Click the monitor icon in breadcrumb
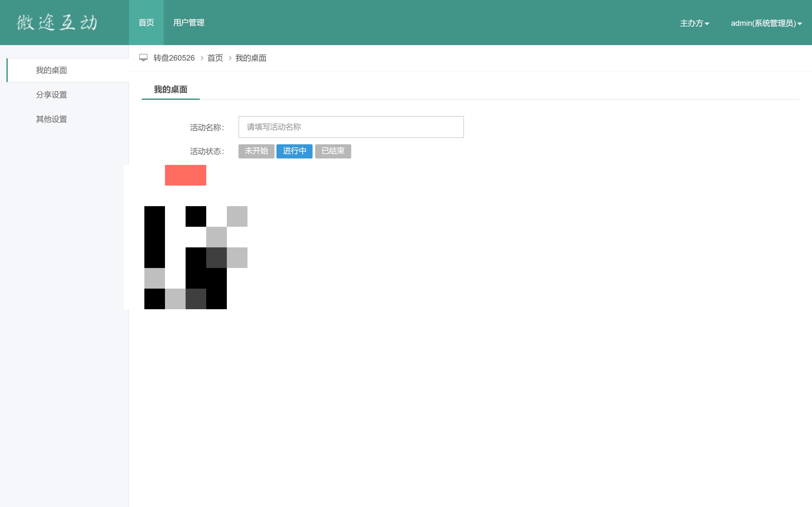 click(x=143, y=58)
